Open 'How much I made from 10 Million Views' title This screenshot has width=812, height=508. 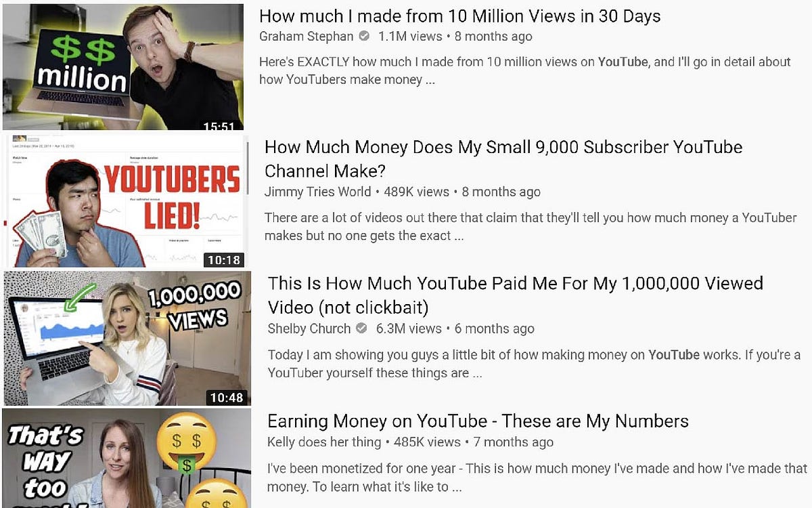(460, 16)
